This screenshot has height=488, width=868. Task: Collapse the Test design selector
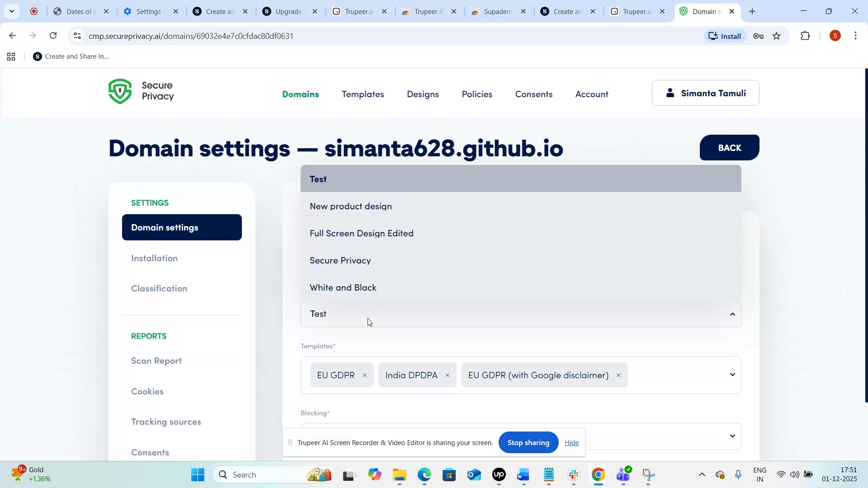click(x=732, y=314)
